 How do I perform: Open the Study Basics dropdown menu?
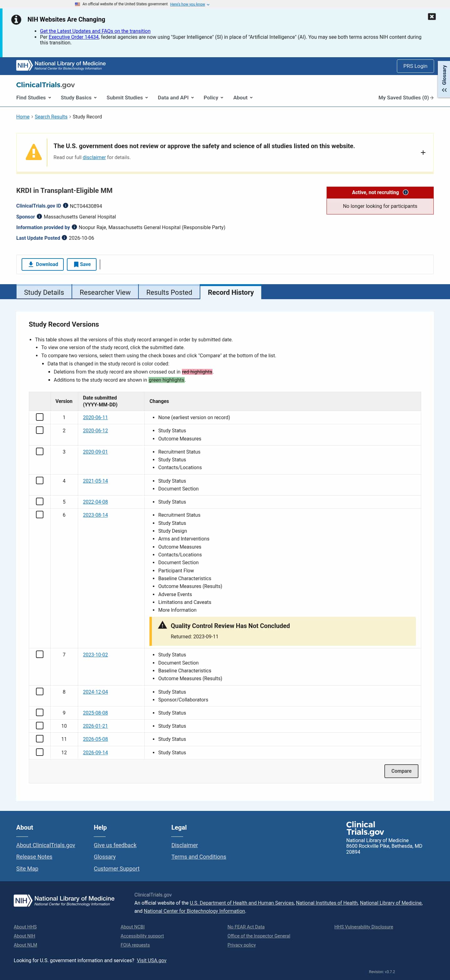coord(79,98)
